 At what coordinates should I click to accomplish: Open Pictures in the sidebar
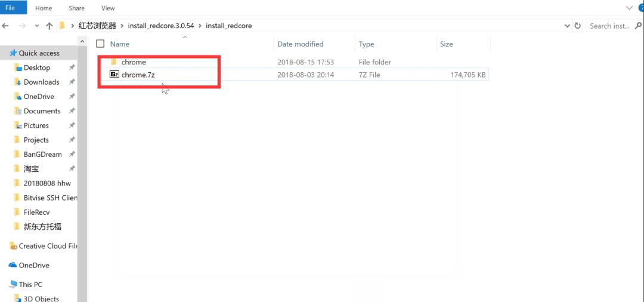click(36, 125)
